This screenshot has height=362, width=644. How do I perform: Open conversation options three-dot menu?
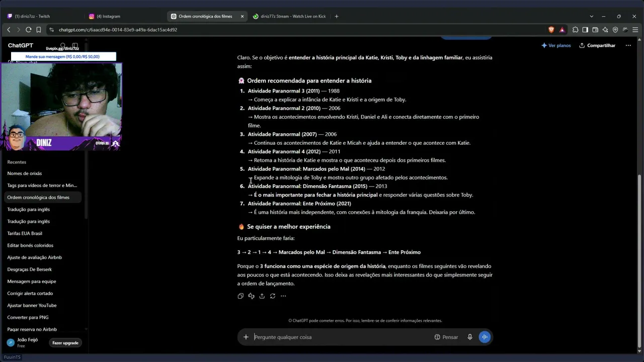tap(628, 45)
